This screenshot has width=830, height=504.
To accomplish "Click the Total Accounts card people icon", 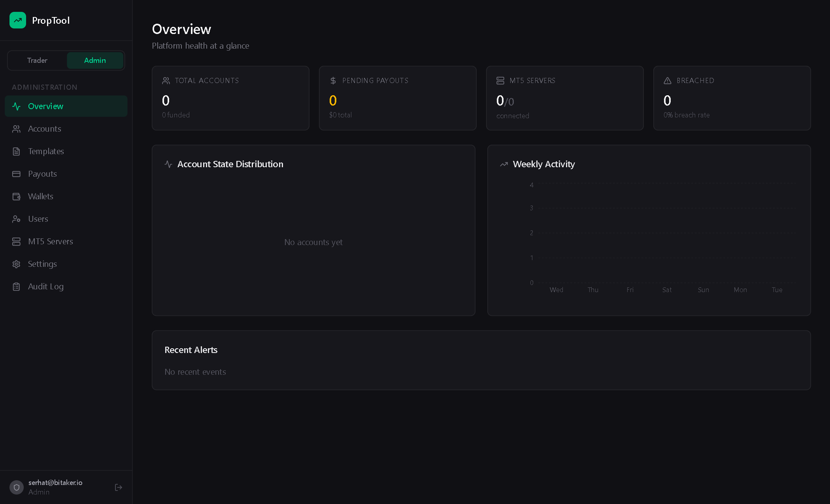I will point(166,81).
